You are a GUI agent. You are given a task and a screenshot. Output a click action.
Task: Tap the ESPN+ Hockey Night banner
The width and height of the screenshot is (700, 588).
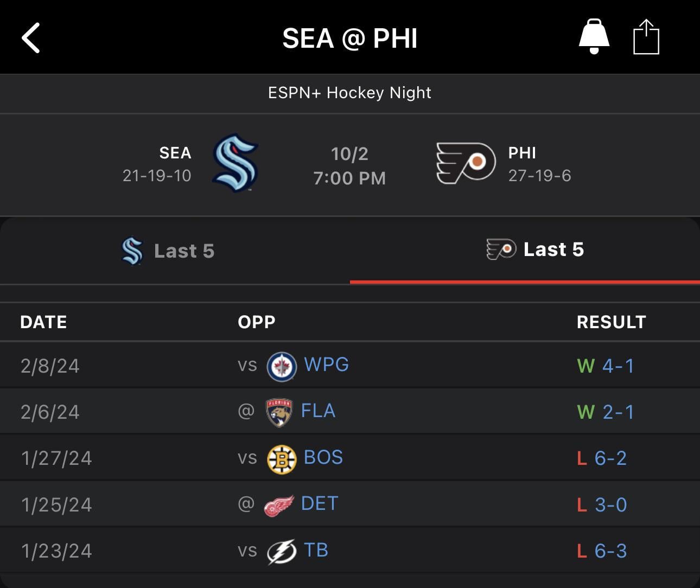(x=349, y=93)
